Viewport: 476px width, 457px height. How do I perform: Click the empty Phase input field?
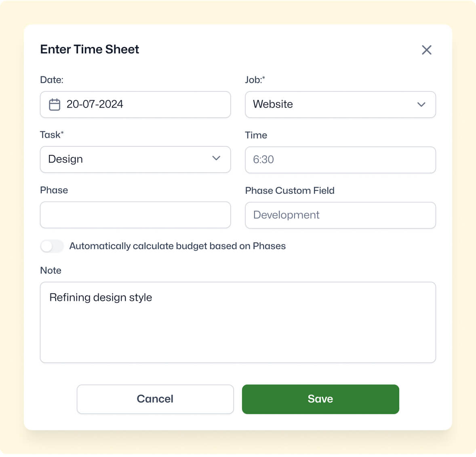(135, 215)
